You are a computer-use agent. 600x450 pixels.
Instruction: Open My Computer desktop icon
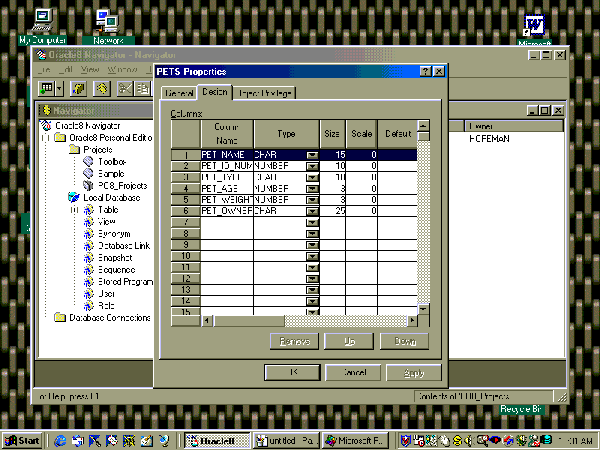tap(42, 26)
